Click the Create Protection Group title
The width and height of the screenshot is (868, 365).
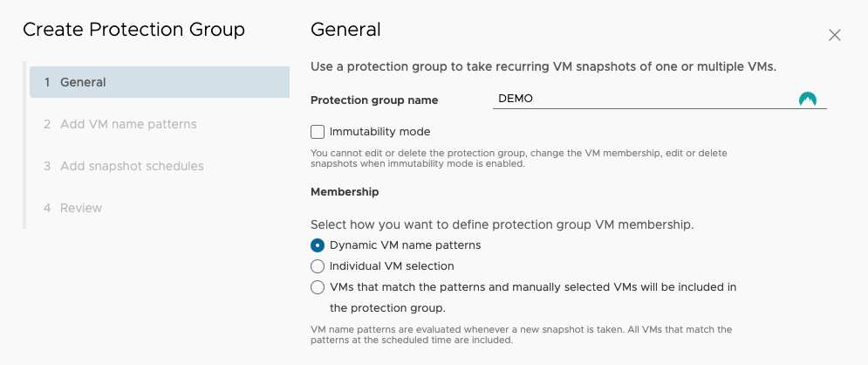[x=134, y=30]
